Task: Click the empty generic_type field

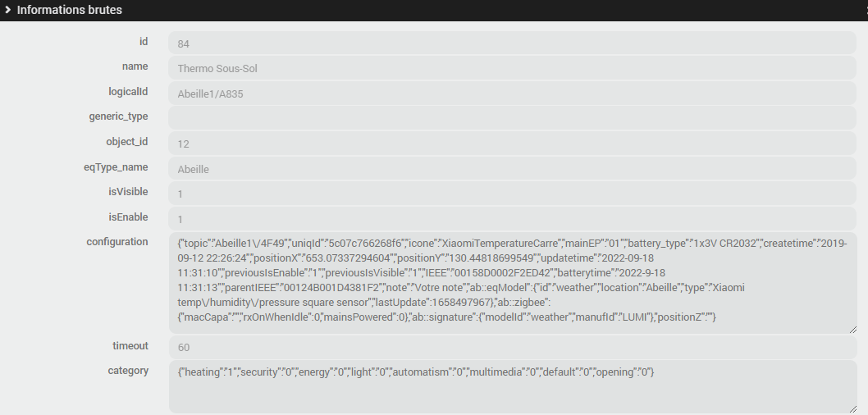Action: click(512, 118)
